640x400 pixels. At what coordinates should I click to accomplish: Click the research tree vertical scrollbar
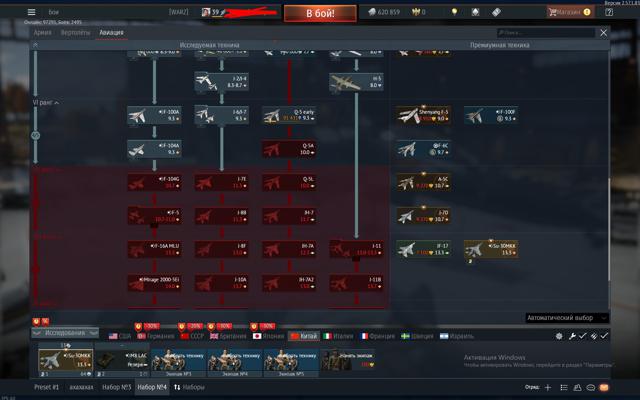tap(609, 229)
